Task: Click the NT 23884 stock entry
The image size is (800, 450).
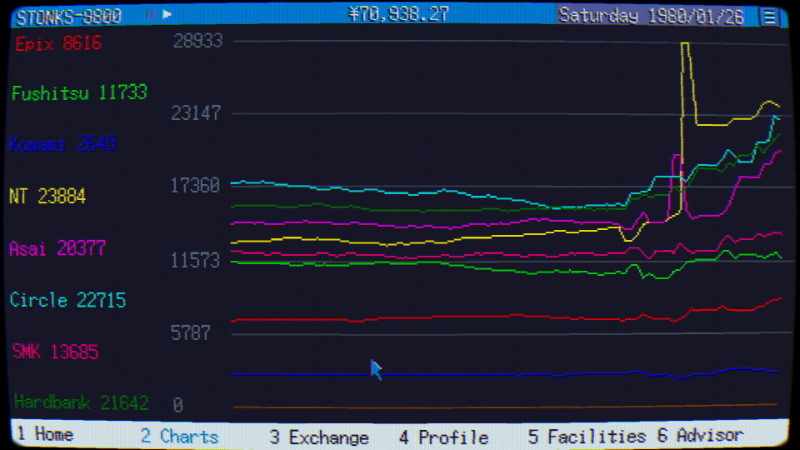Action: (47, 196)
